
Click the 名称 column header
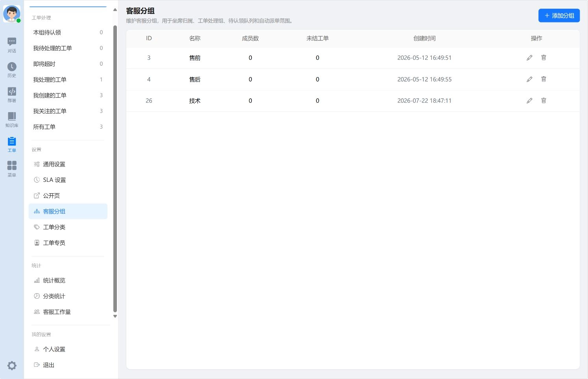(195, 38)
